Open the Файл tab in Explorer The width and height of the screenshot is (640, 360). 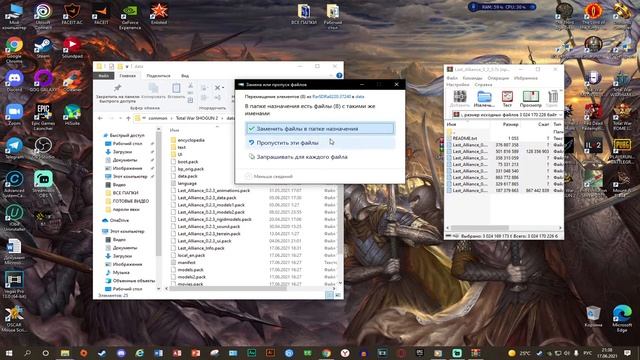tap(103, 76)
